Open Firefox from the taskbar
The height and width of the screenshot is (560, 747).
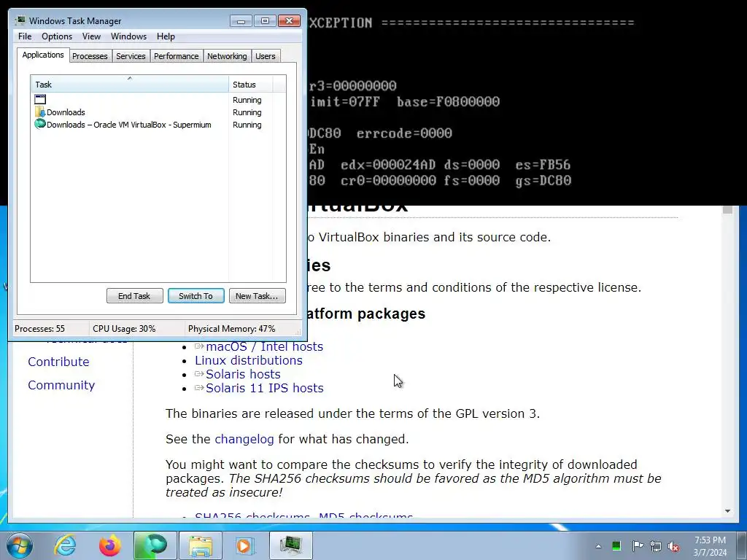tap(109, 545)
